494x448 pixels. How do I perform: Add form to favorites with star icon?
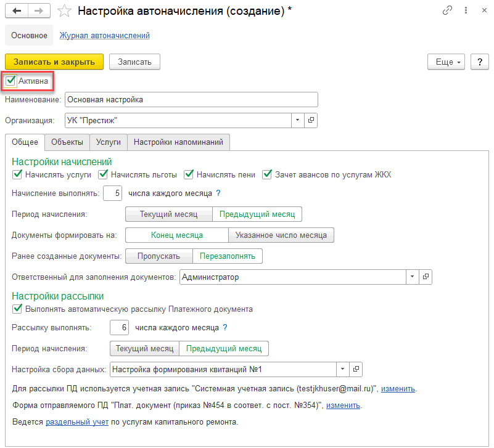[x=64, y=11]
